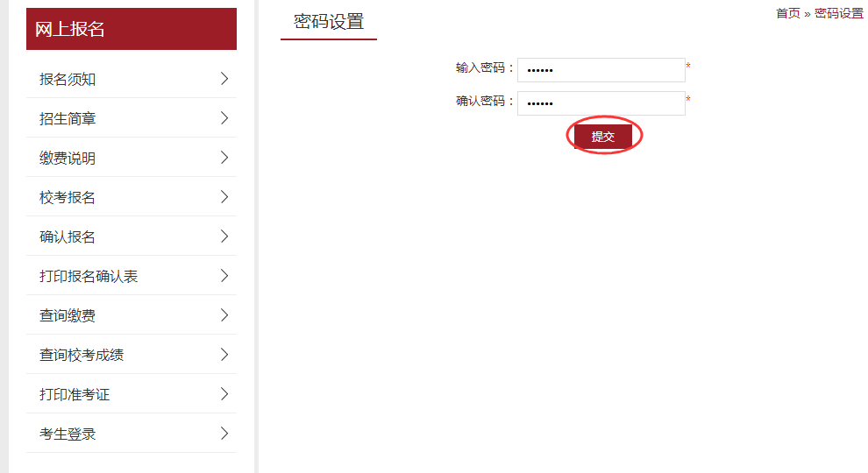
Task: Click the chevron arrow beside 招生简章
Action: pyautogui.click(x=224, y=118)
